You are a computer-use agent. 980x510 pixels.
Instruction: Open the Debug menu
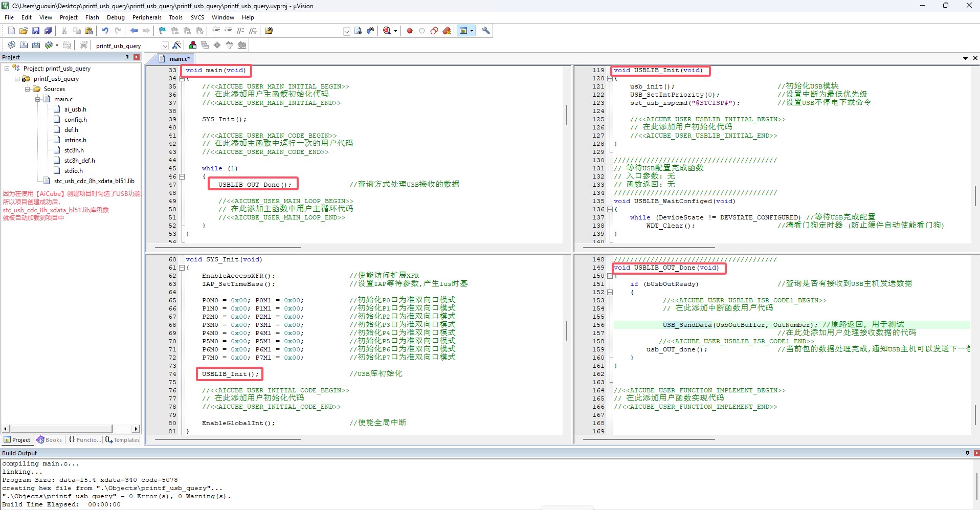(x=116, y=17)
